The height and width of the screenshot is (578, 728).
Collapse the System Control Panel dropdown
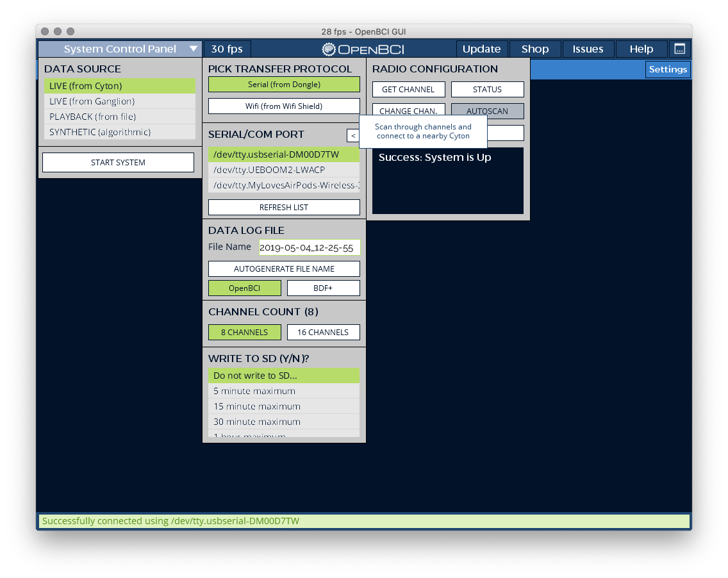(120, 49)
